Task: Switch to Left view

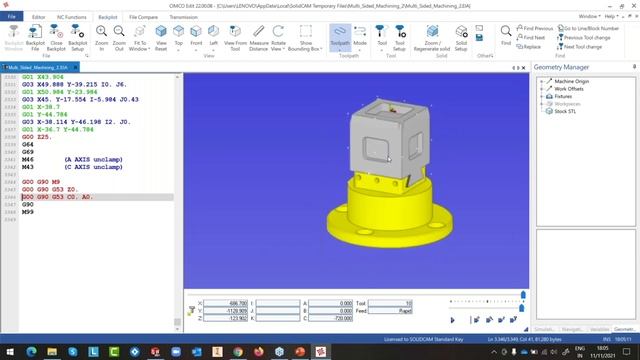Action: point(213,37)
